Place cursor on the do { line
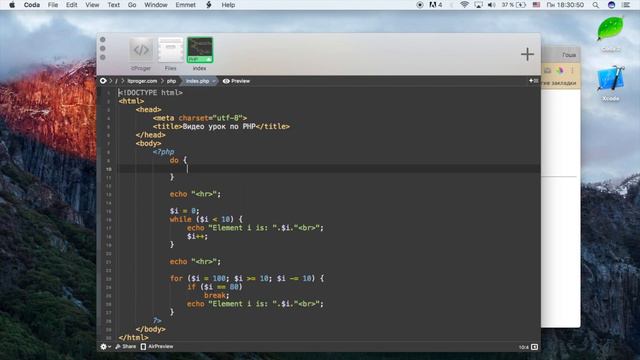 coord(178,160)
